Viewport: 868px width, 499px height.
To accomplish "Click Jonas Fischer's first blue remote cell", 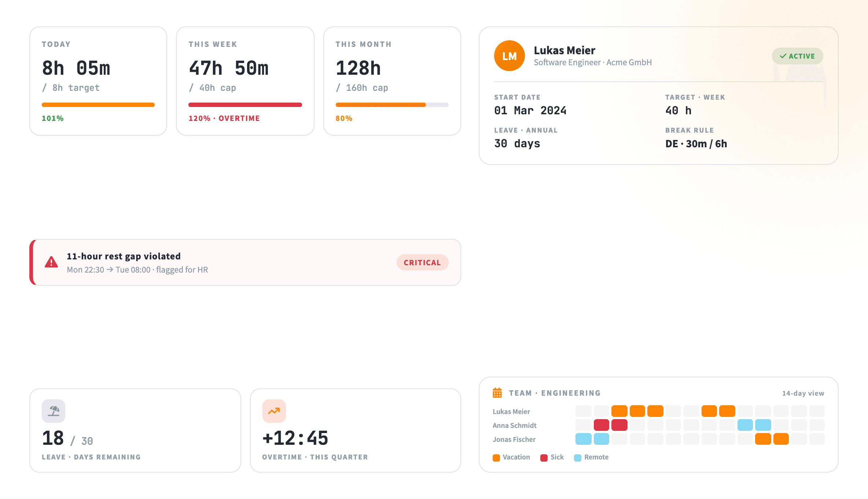I will [583, 439].
